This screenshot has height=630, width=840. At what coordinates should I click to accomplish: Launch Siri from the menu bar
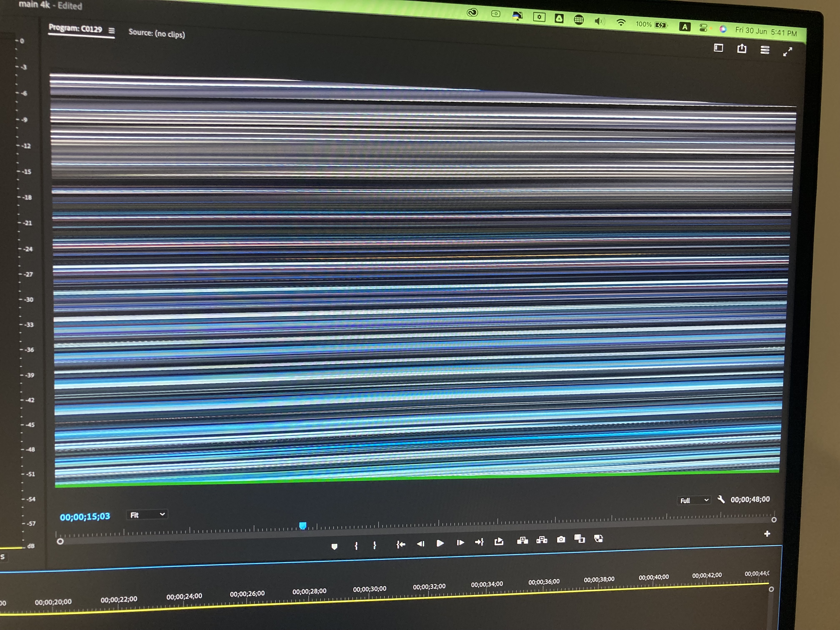[723, 29]
